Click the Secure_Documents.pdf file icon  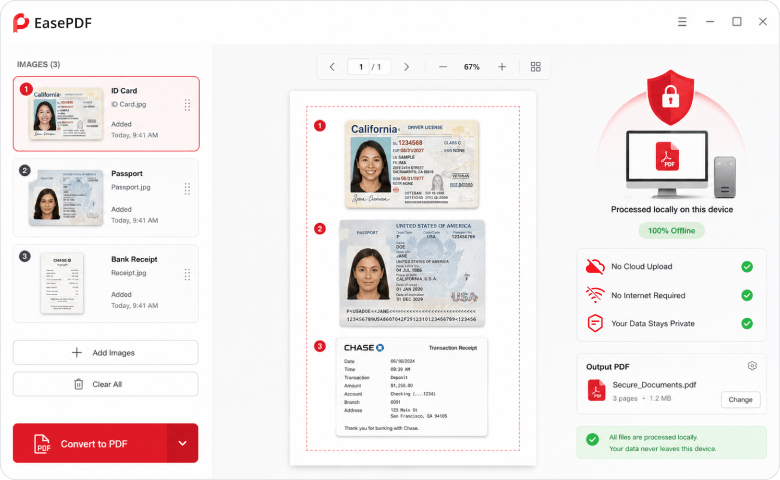[x=596, y=390]
